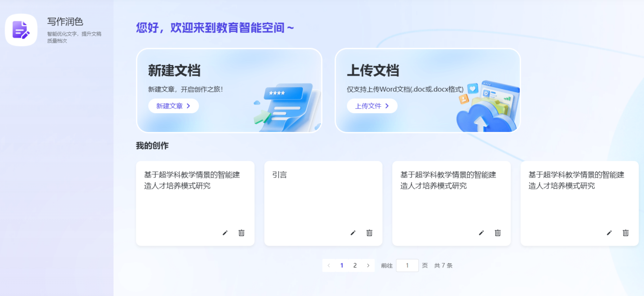The width and height of the screenshot is (644, 296).
Task: Edit the first document card with pencil icon
Action: pyautogui.click(x=225, y=233)
